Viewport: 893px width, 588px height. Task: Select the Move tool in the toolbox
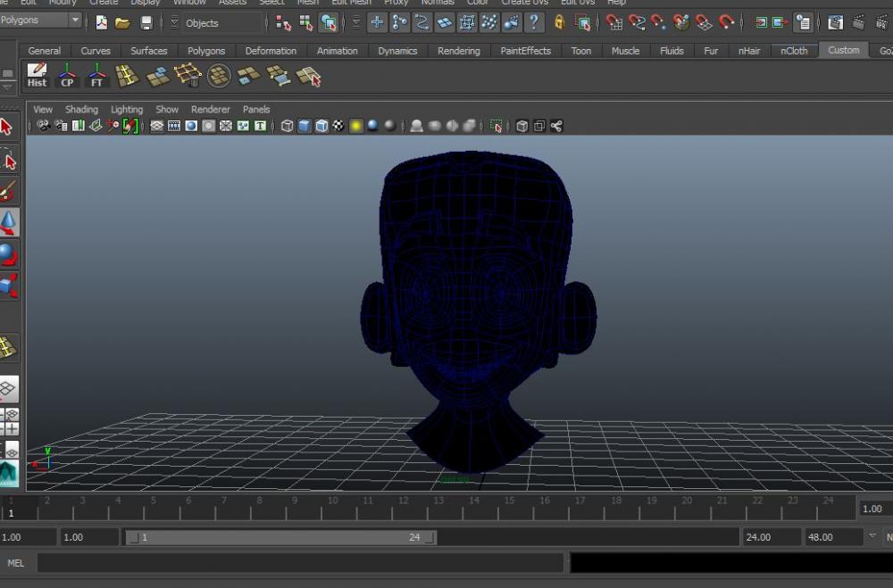(8, 222)
